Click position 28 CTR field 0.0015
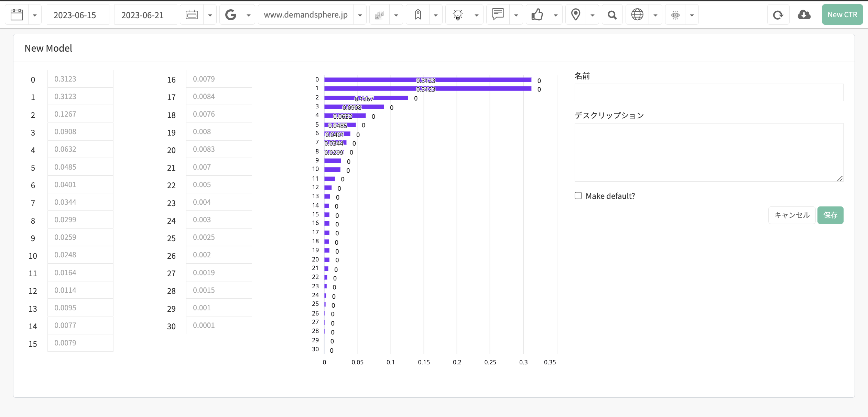 point(219,290)
